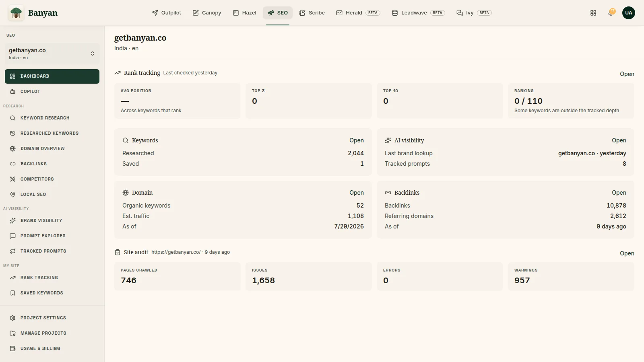The height and width of the screenshot is (362, 644).
Task: Click the Referring domains 2,612 value
Action: pyautogui.click(x=618, y=216)
